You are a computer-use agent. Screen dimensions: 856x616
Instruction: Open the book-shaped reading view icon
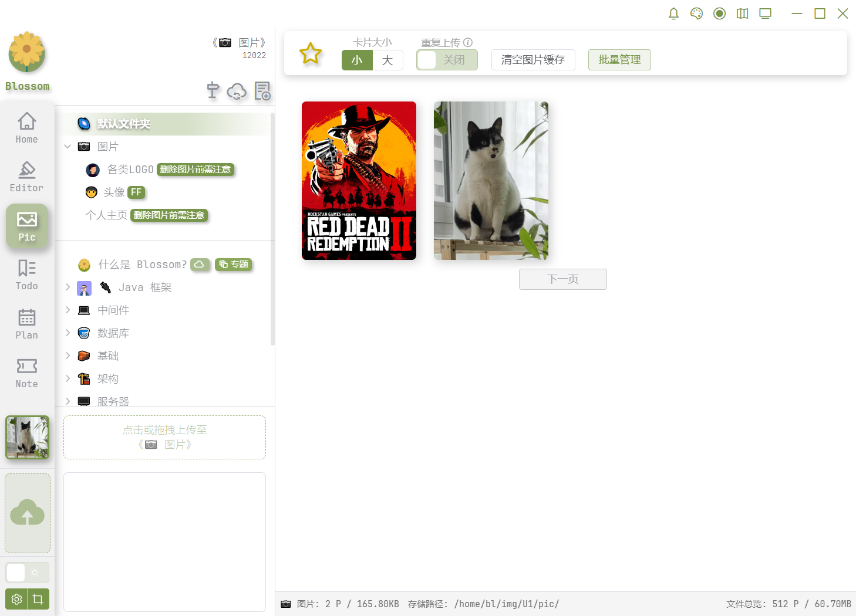pyautogui.click(x=742, y=13)
